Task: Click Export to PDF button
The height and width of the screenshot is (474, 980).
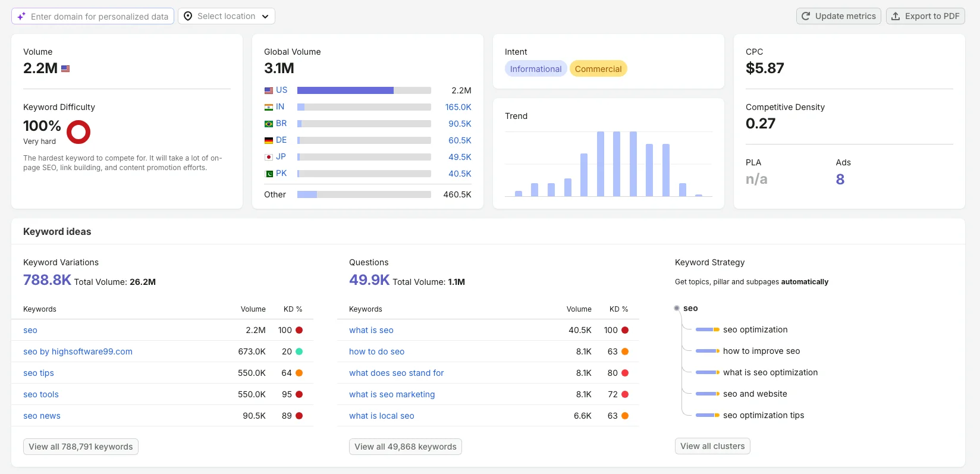Action: click(x=925, y=16)
